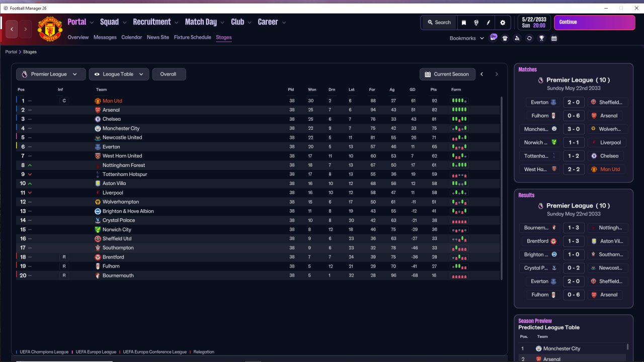Viewport: 644px width, 362px height.
Task: Switch to the Messages tab
Action: (x=105, y=37)
